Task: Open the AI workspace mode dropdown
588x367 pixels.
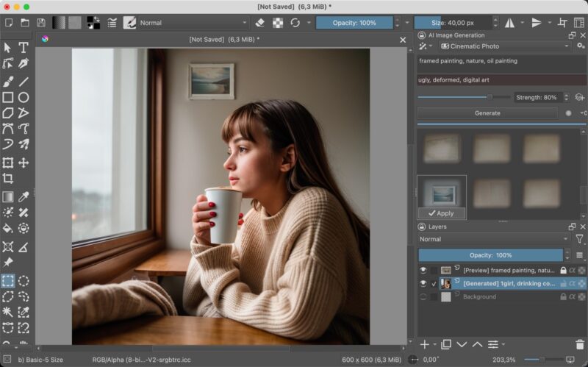Action: (426, 46)
